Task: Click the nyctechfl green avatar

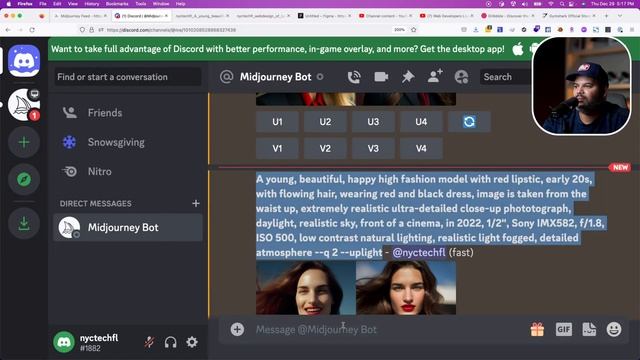Action: click(64, 342)
